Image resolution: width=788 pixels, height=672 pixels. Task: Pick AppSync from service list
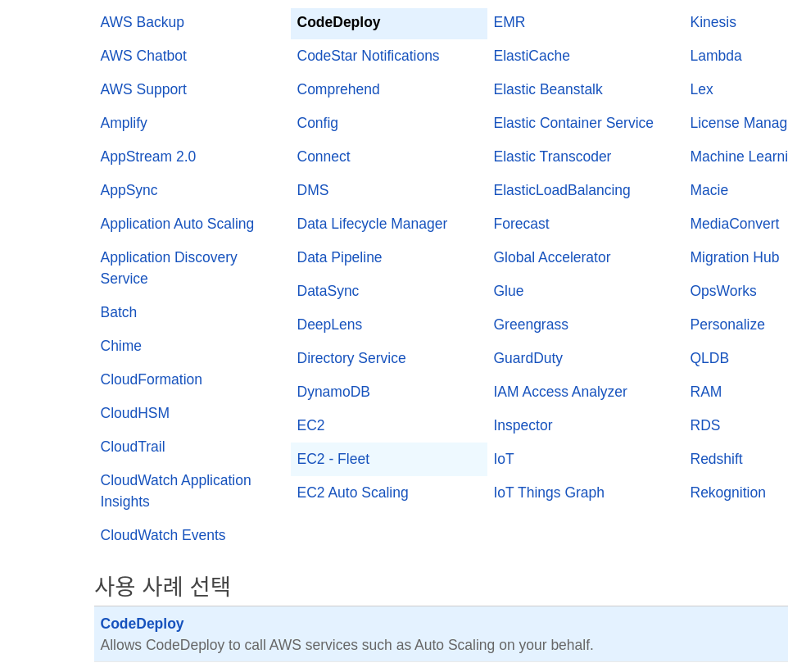tap(129, 190)
